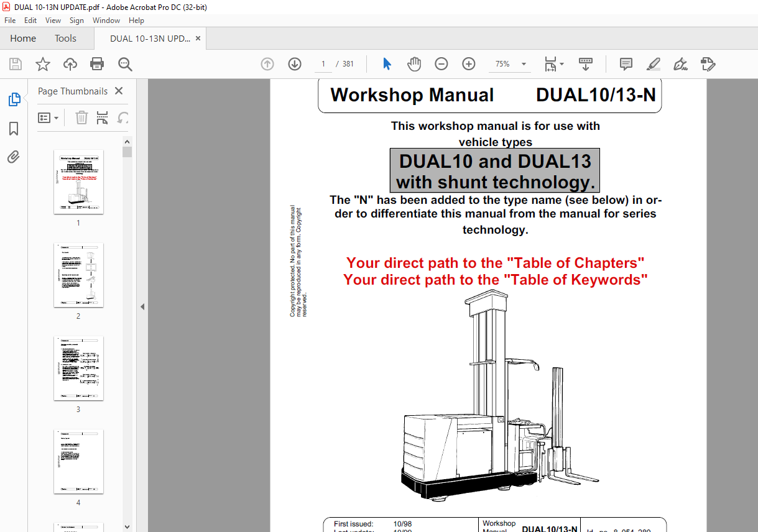758x532 pixels.
Task: Open the Find text magnifier
Action: coord(126,64)
